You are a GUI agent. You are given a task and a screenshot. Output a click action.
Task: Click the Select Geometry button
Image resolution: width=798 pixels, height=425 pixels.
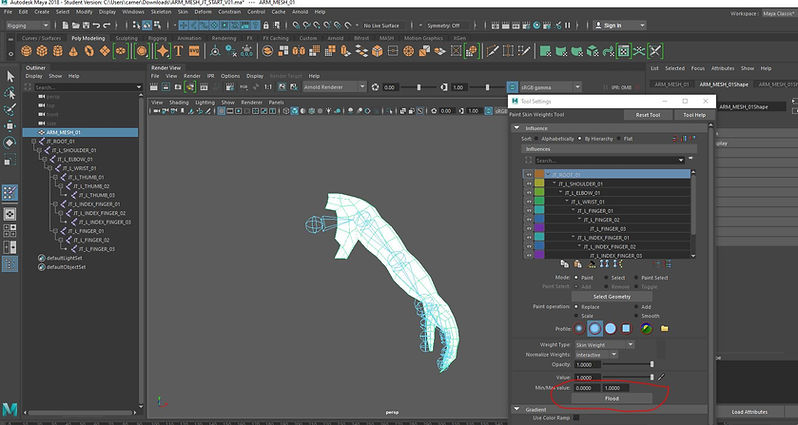(612, 296)
